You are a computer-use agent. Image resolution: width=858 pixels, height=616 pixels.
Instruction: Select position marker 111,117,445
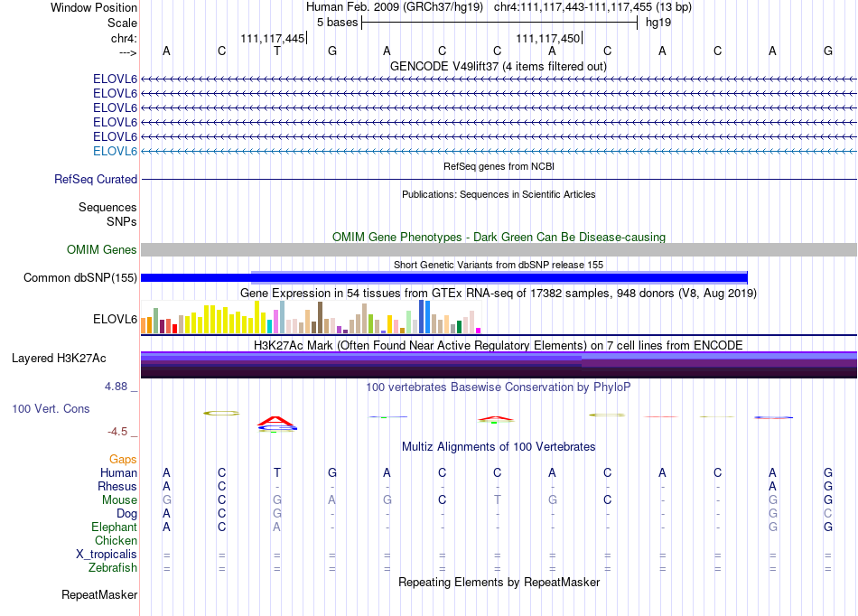click(x=273, y=38)
